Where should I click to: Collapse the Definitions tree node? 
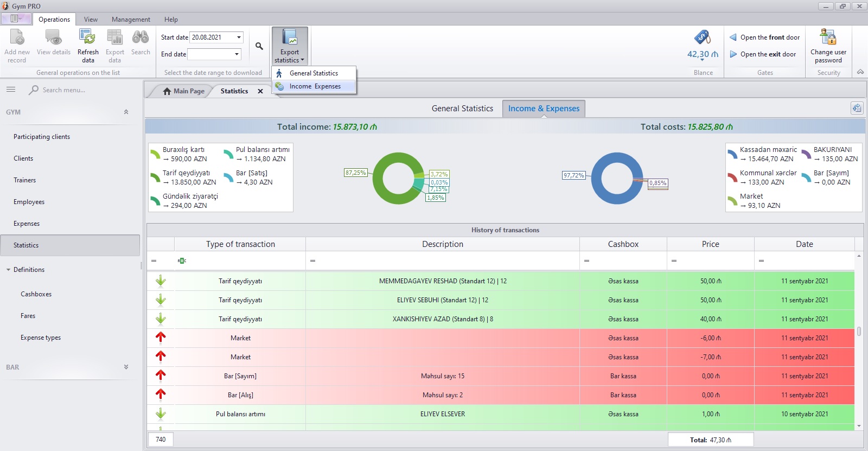point(9,270)
